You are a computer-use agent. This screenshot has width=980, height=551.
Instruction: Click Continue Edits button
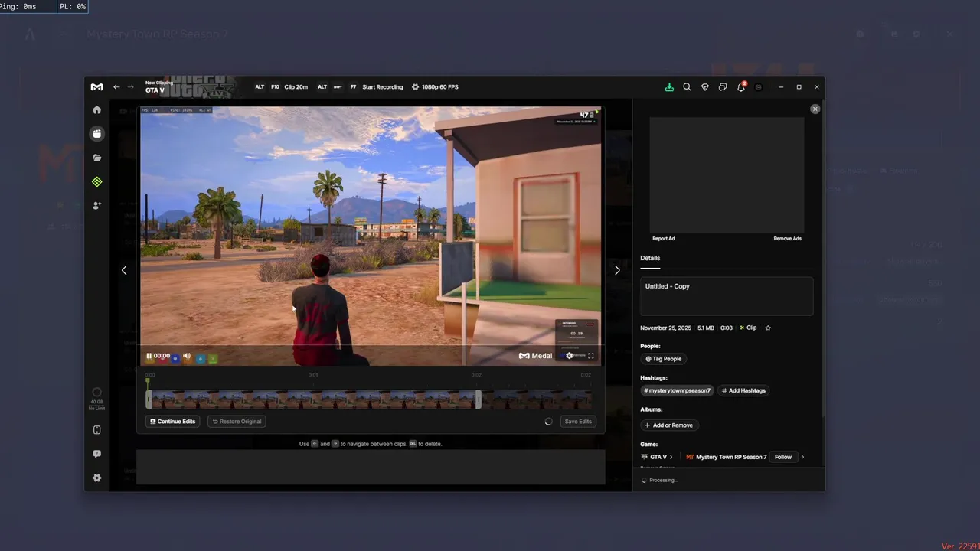[x=173, y=422]
